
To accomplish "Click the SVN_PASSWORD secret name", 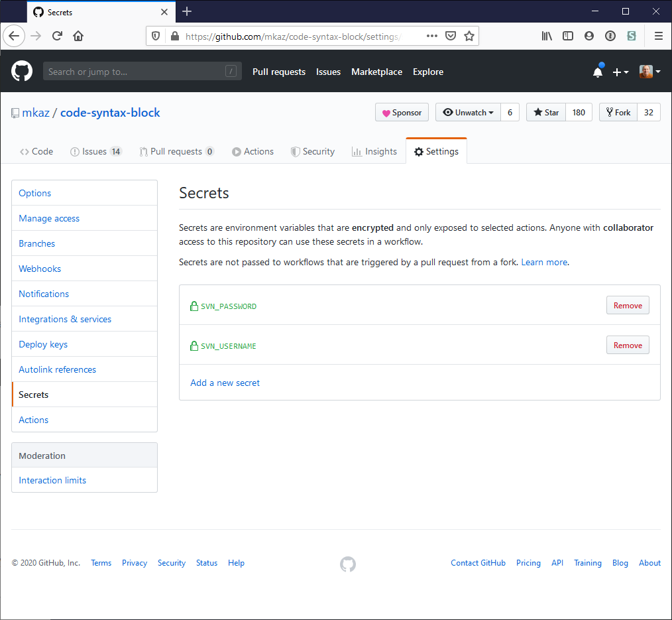I will 229,306.
